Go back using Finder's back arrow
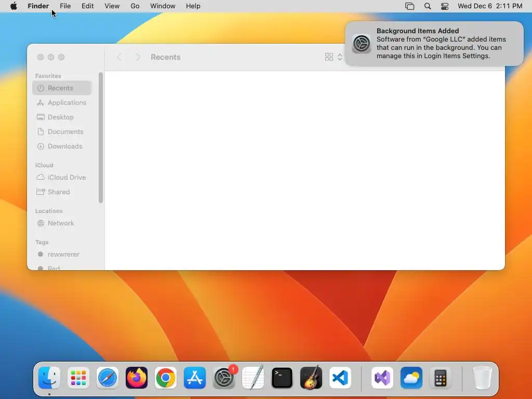Screen dimensions: 532x399 (119, 57)
